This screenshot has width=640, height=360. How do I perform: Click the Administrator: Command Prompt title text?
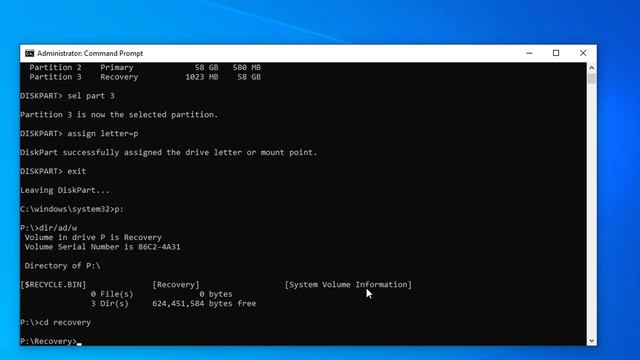pyautogui.click(x=90, y=53)
